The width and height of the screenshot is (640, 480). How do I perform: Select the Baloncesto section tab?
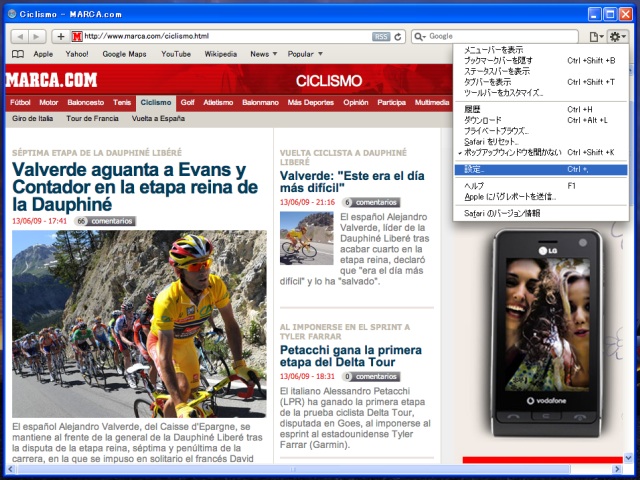(86, 102)
